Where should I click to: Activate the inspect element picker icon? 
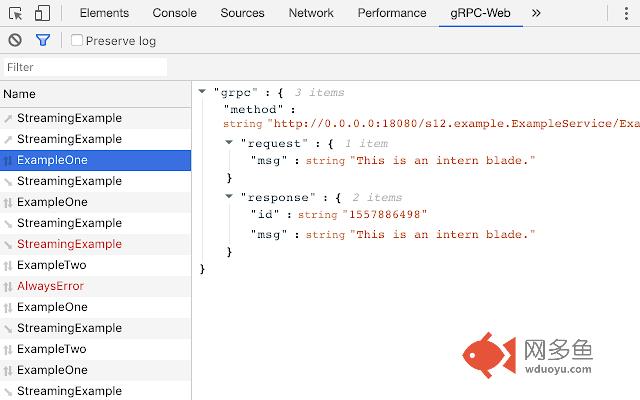(16, 13)
